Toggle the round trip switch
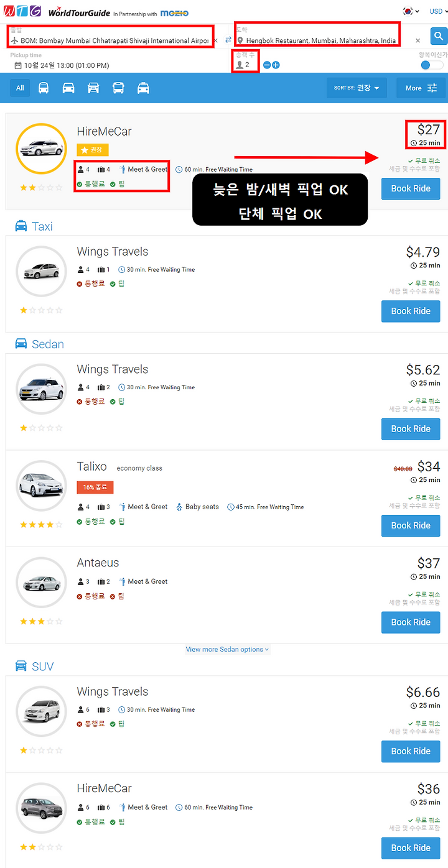This screenshot has width=448, height=868. click(432, 65)
